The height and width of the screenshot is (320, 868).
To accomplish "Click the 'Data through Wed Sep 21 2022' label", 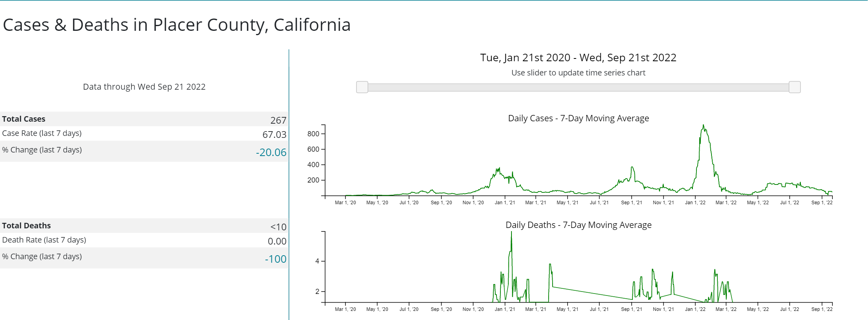I will 144,87.
